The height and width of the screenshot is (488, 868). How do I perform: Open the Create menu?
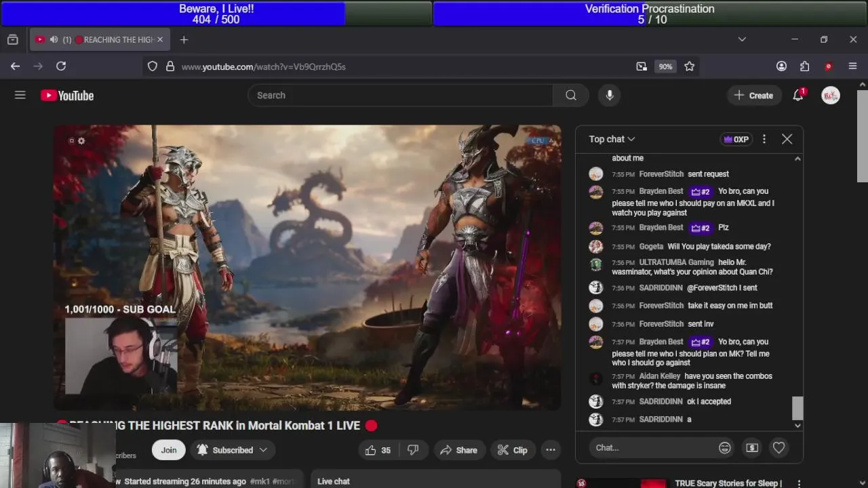coord(753,96)
